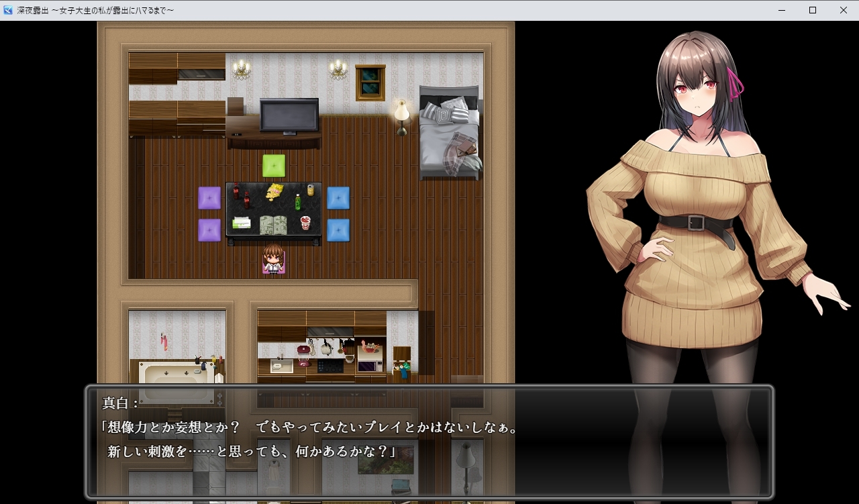Click the glowing floor lamp beside the bed

[x=402, y=117]
